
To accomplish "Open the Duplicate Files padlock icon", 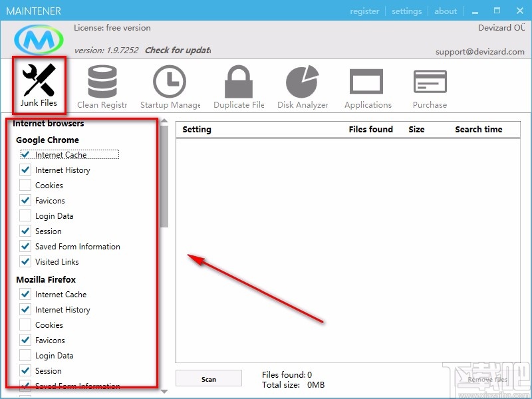I will (239, 82).
